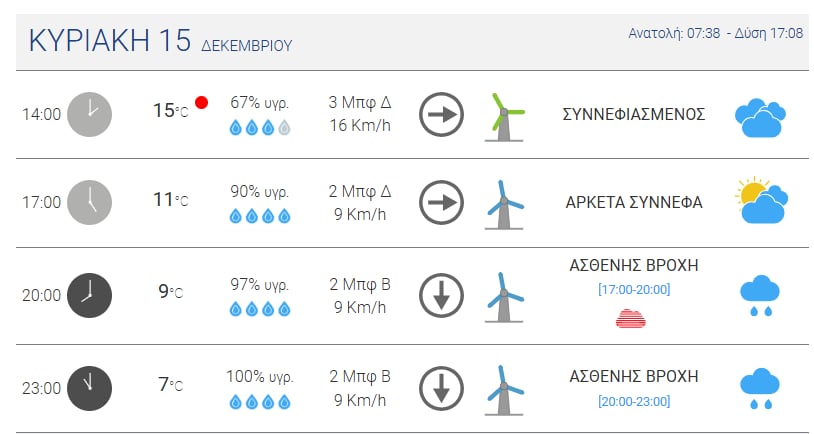Click the ΣΥΝΝΕΦΙΑΣΜΕΝΟΣ forecast label

[x=634, y=114]
